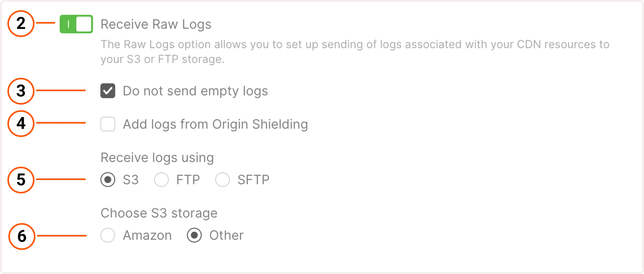
Task: Choose Amazon as S3 storage
Action: click(x=108, y=235)
